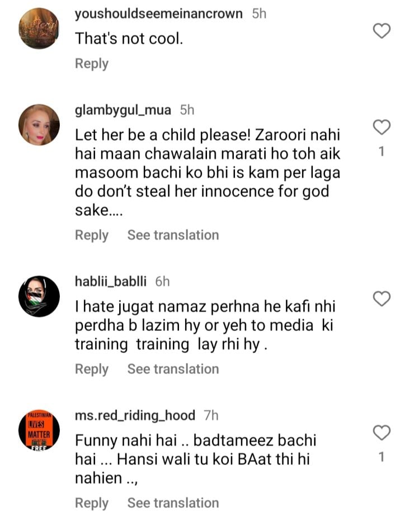Translate the "Funny nahi hai" comment
Image resolution: width=414 pixels, height=532 pixels.
click(x=173, y=503)
